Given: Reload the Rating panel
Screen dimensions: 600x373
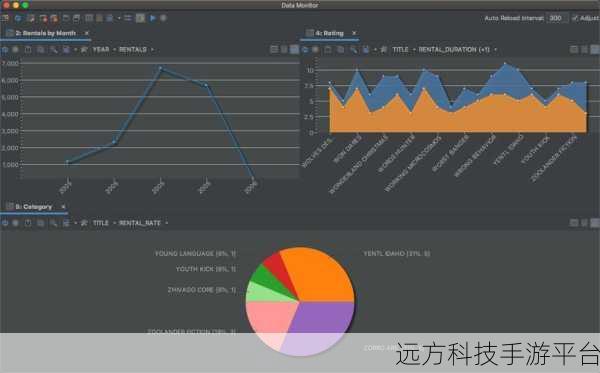Looking at the screenshot, I should click(x=305, y=49).
